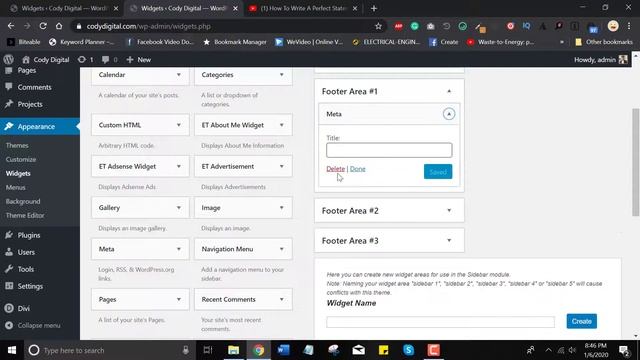The height and width of the screenshot is (360, 640).
Task: Go to Users in sidebar
Action: pyautogui.click(x=26, y=252)
